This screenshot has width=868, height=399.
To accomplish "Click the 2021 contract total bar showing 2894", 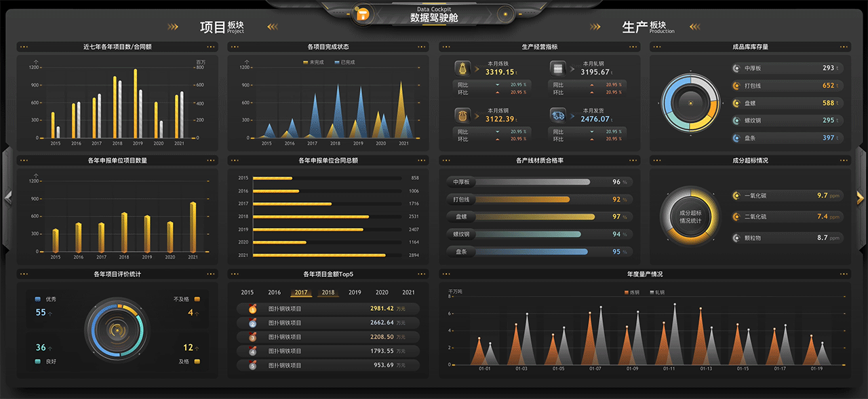I will point(319,255).
